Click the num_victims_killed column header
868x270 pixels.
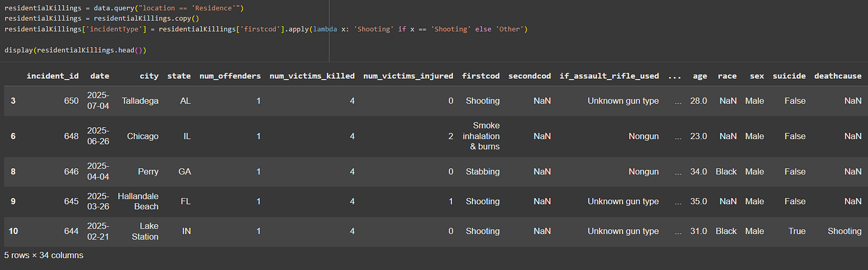coord(312,76)
